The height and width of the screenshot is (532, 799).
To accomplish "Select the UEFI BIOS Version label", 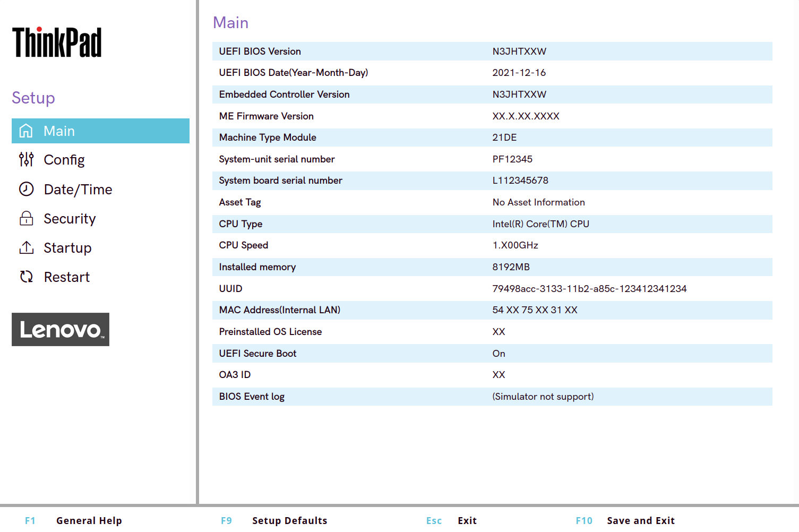I will click(x=260, y=52).
